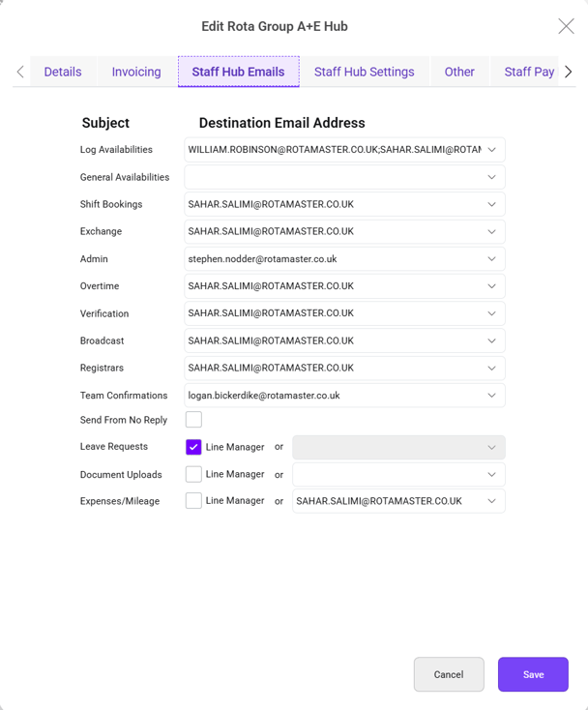Open Shift Bookings email dropdown
This screenshot has width=588, height=710.
(344, 204)
